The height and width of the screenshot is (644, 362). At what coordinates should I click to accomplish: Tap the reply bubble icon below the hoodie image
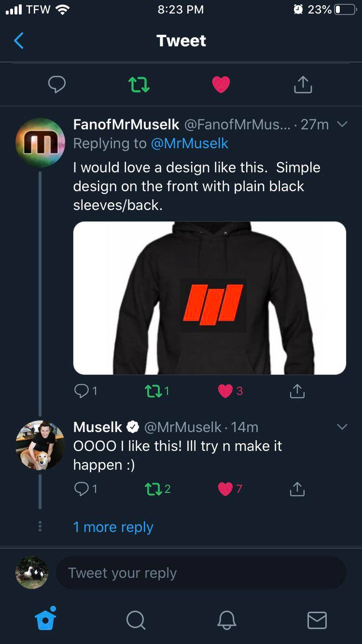pos(80,391)
